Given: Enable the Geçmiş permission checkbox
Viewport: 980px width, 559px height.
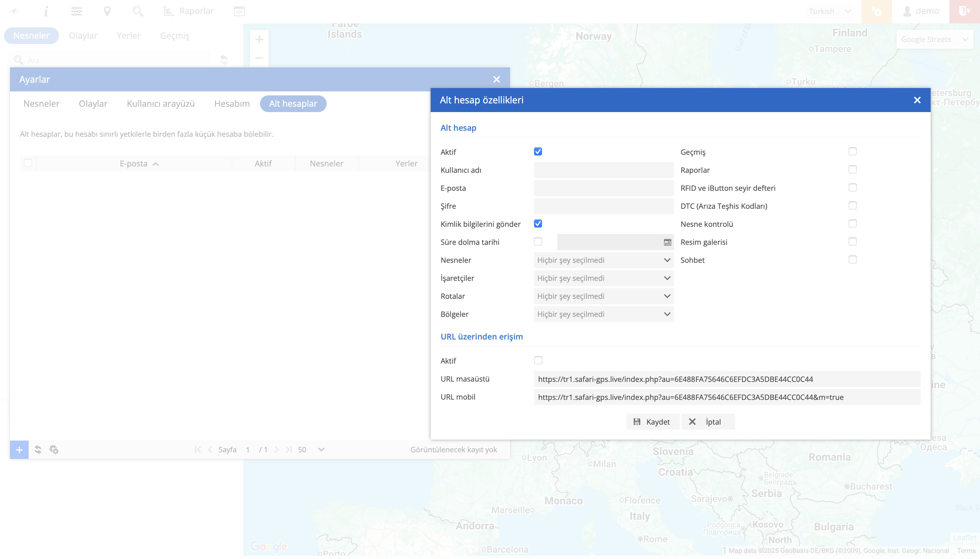Looking at the screenshot, I should pos(852,152).
